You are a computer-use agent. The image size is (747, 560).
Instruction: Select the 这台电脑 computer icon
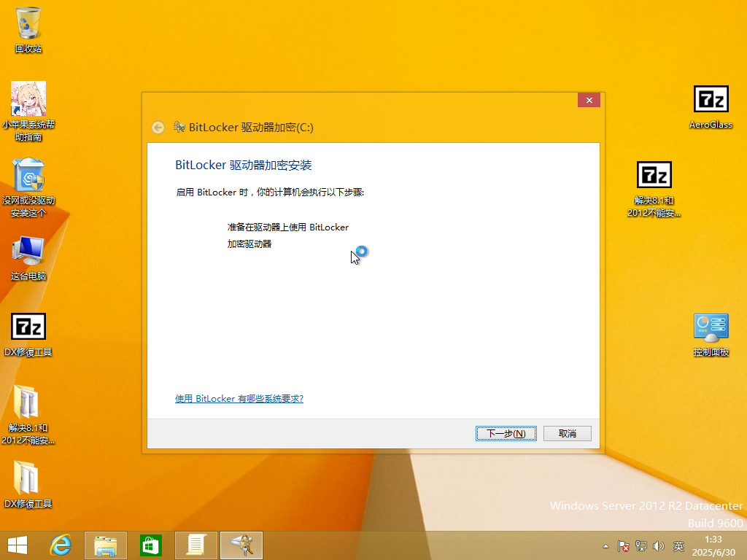tap(28, 257)
